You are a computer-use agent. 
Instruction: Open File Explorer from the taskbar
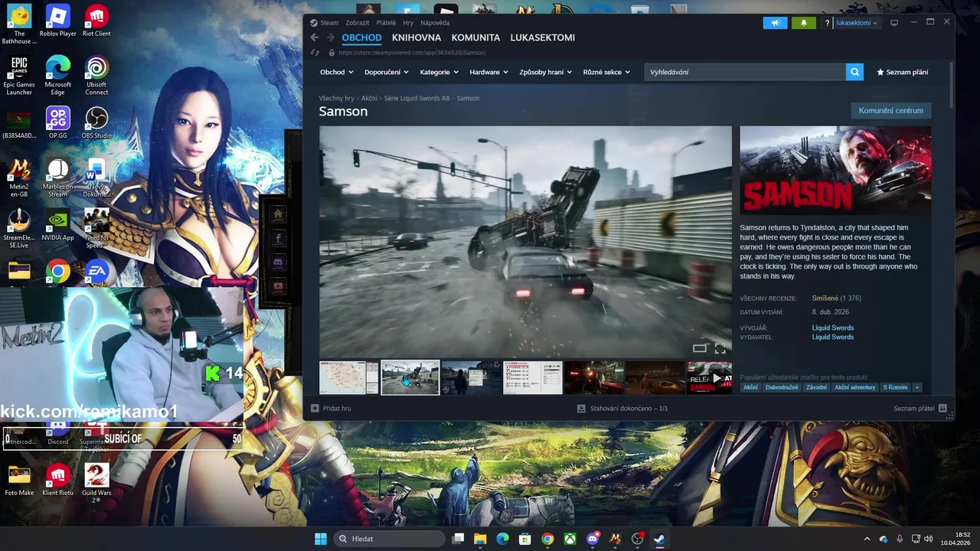(x=480, y=539)
